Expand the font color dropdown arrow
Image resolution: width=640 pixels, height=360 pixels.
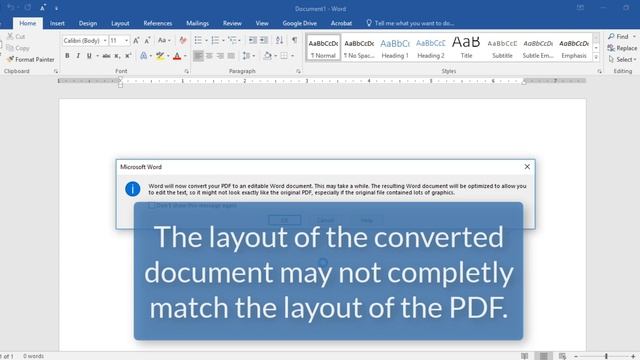(x=185, y=56)
